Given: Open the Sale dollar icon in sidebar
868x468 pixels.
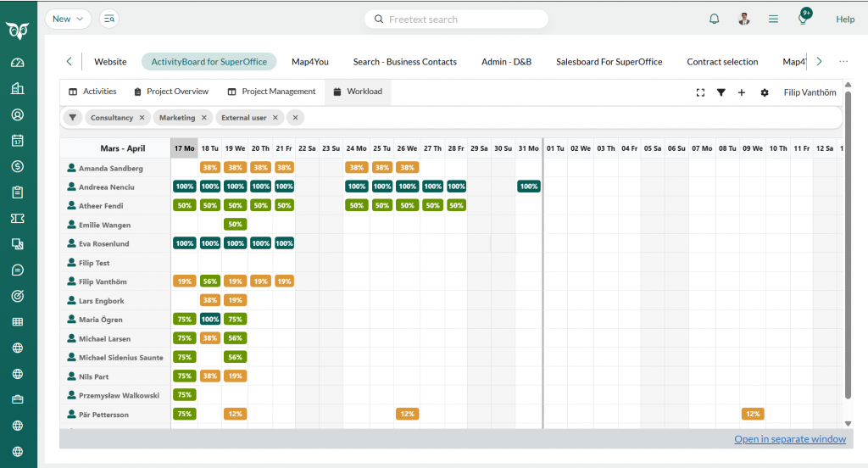Looking at the screenshot, I should [18, 166].
